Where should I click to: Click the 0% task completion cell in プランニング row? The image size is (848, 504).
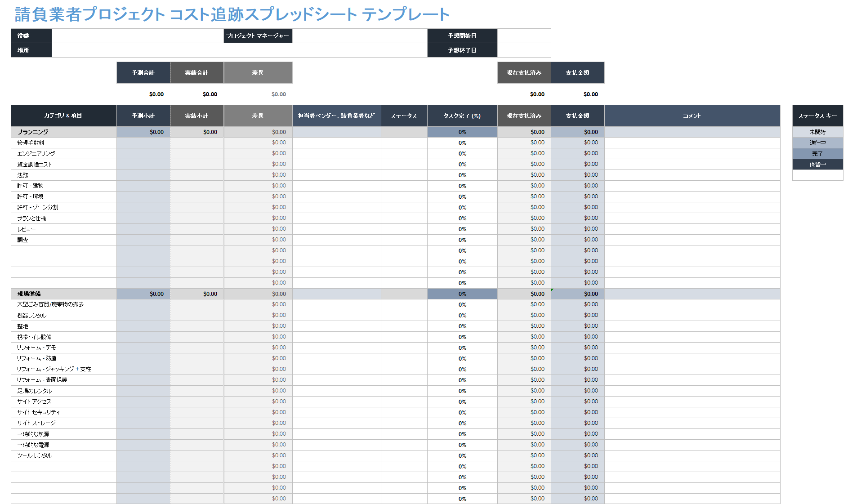[462, 132]
